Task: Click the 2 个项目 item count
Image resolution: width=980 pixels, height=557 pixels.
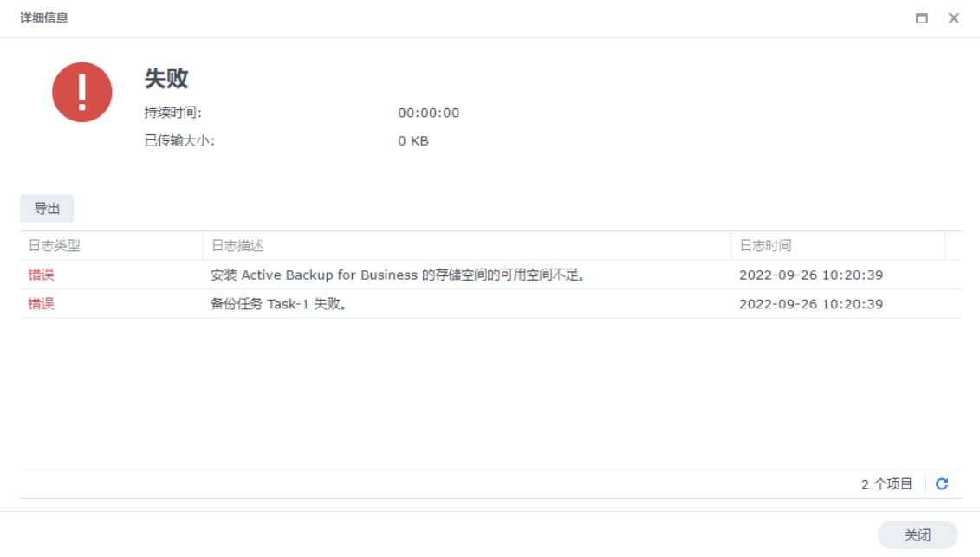Action: [x=886, y=484]
